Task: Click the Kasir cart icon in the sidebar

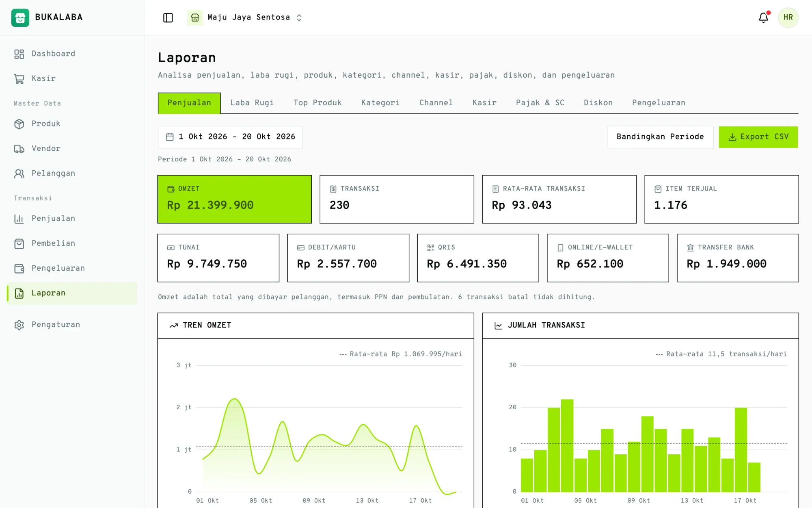Action: tap(19, 79)
